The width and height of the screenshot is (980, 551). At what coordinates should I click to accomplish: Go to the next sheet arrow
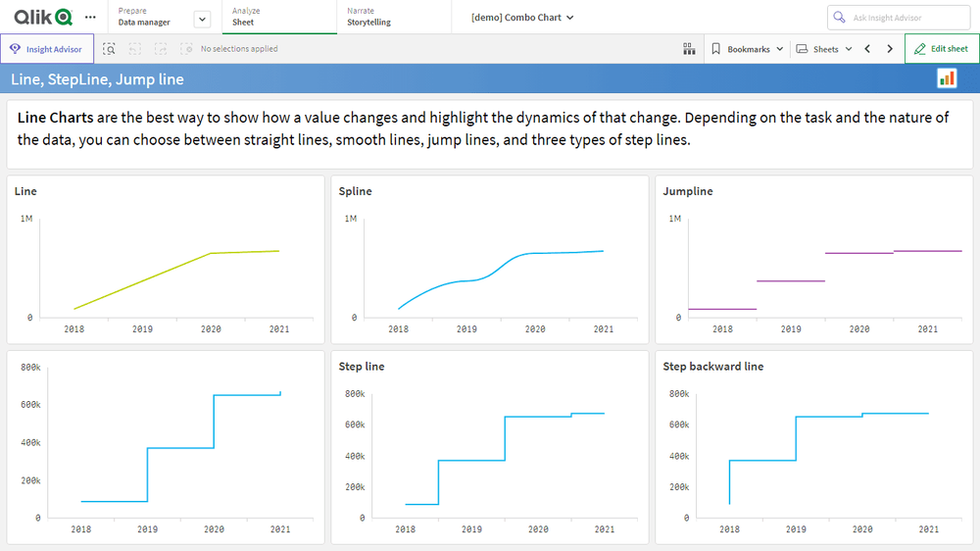[x=890, y=49]
